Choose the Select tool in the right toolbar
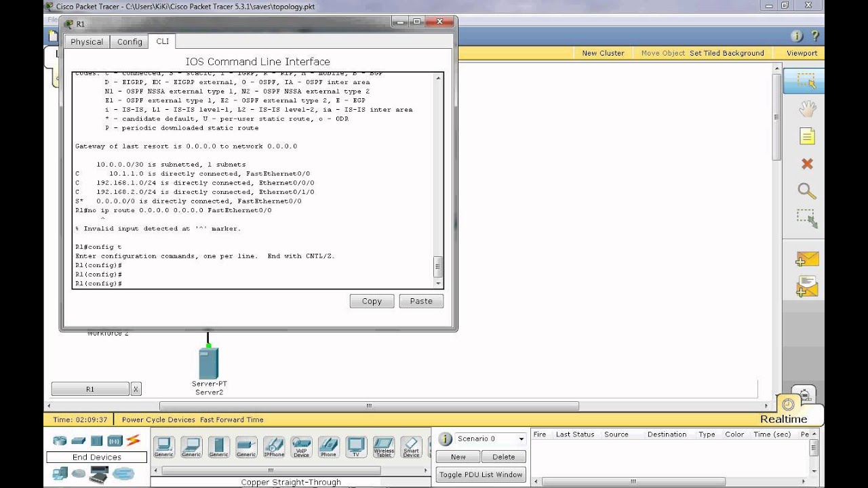Image resolution: width=868 pixels, height=488 pixels. (x=806, y=81)
